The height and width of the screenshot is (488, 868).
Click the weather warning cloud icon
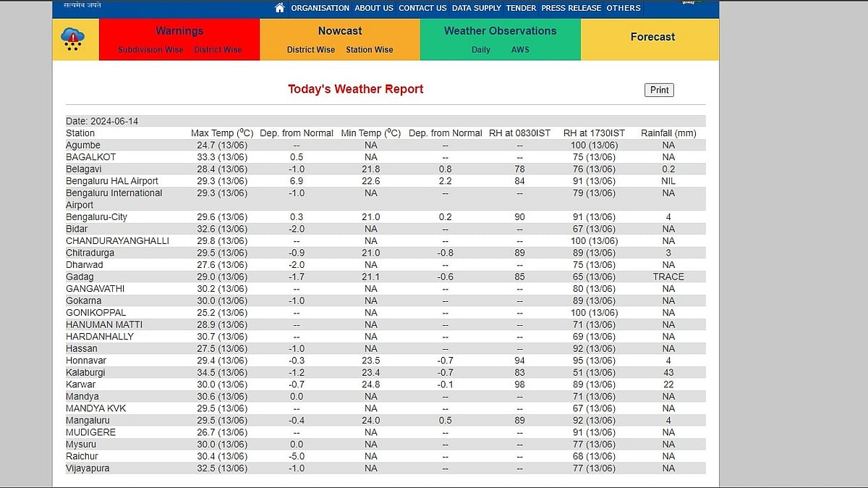point(75,39)
